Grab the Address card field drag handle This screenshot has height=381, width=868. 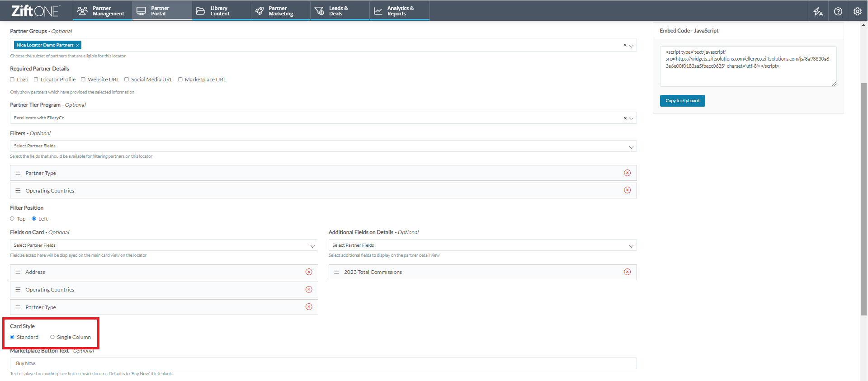(18, 272)
